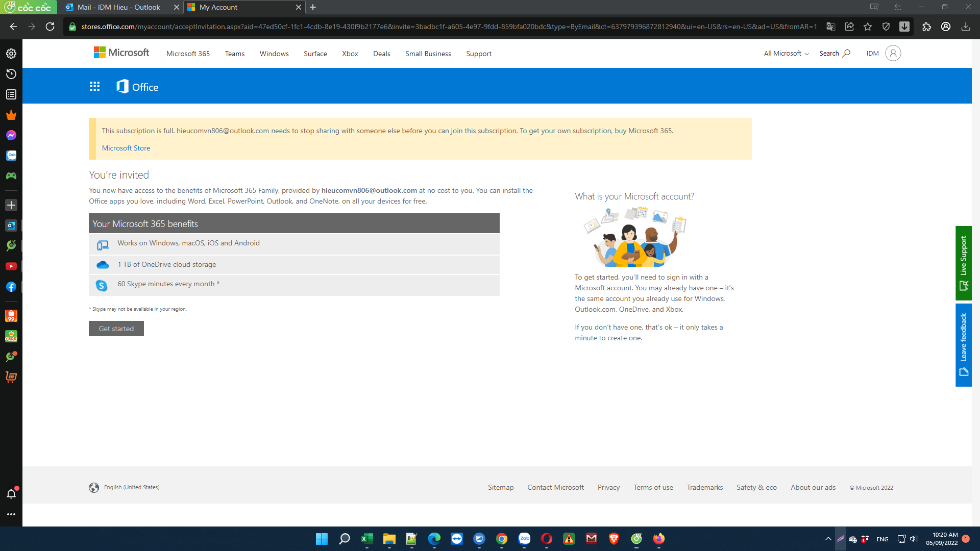Viewport: 980px width, 551px height.
Task: Open Brave browser from the taskbar
Action: coord(614,539)
